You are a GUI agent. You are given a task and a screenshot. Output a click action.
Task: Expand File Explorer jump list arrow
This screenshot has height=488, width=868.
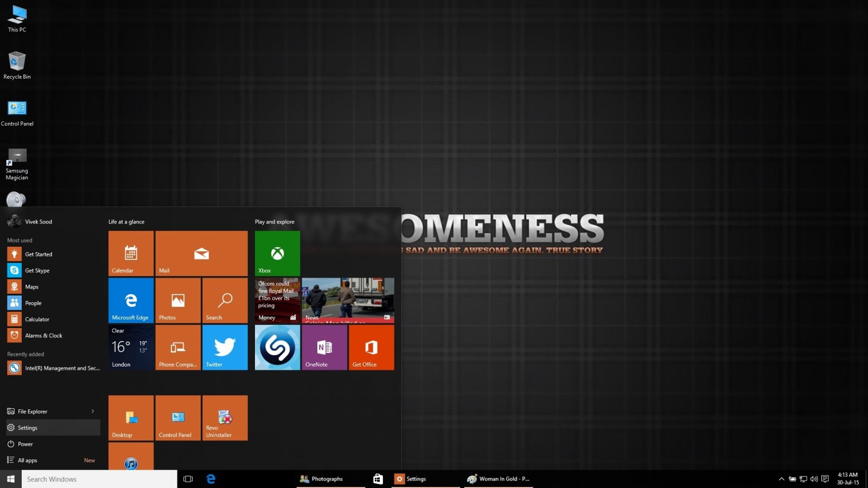coord(93,412)
